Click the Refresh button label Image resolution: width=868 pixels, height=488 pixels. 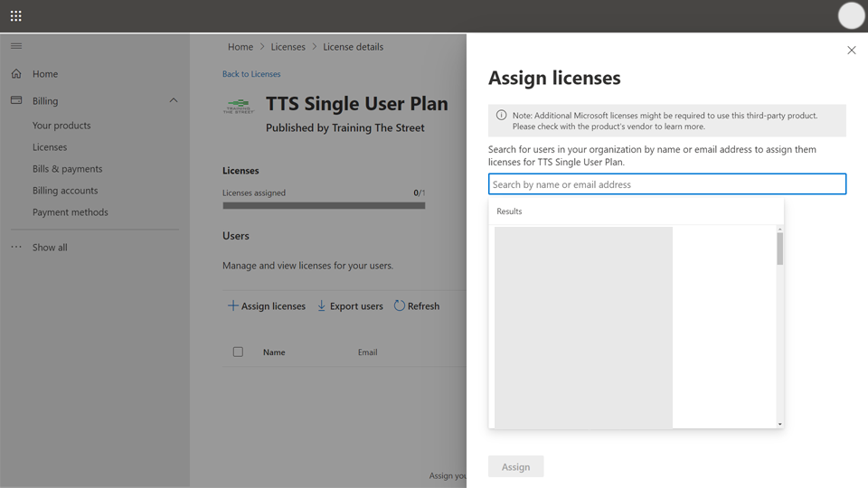point(423,306)
